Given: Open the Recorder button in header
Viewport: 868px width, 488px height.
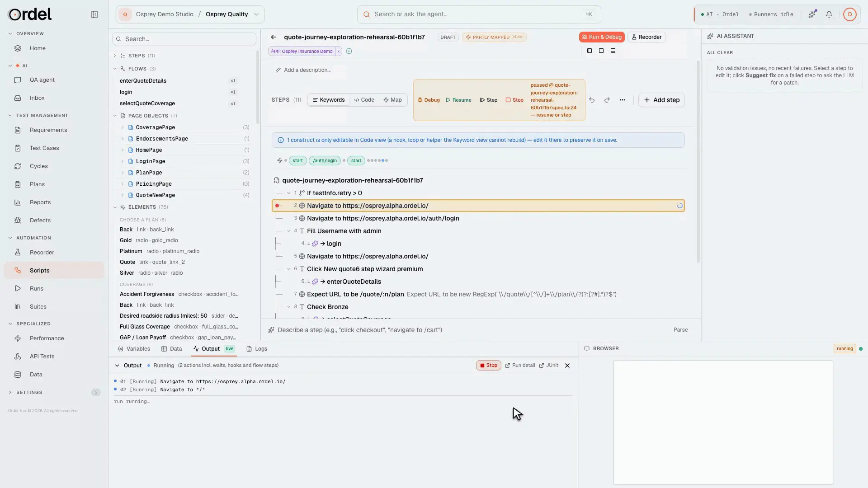Looking at the screenshot, I should point(646,37).
